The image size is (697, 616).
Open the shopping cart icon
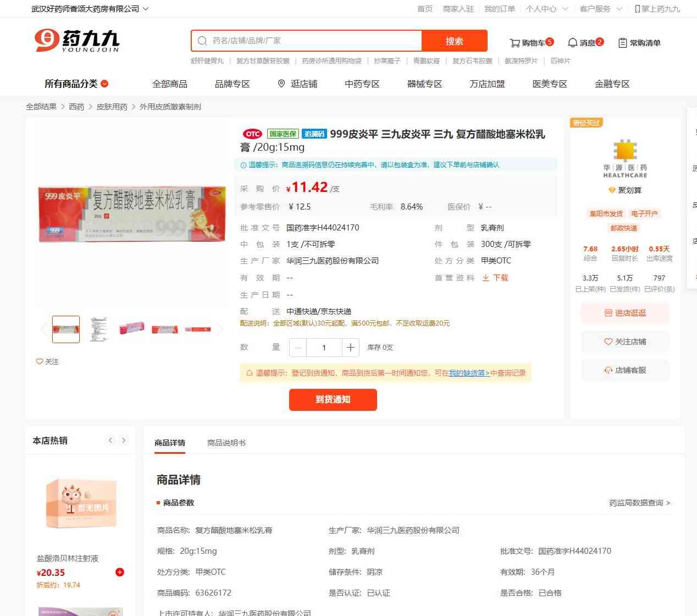click(x=515, y=43)
